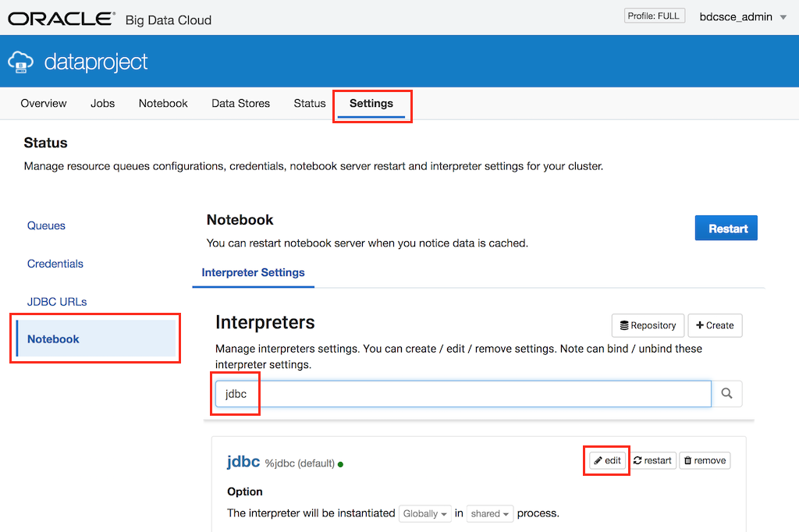The height and width of the screenshot is (532, 799).
Task: Open the shared process dropdown
Action: point(490,513)
